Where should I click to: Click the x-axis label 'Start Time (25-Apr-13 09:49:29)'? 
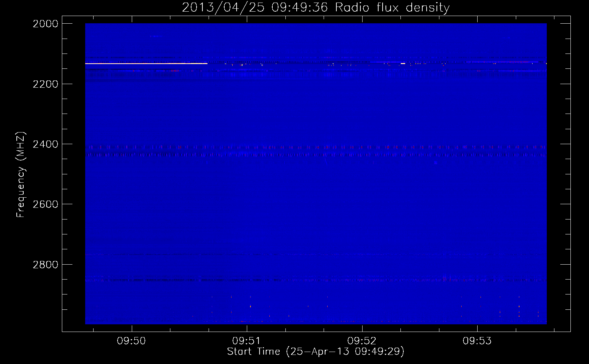tap(316, 352)
